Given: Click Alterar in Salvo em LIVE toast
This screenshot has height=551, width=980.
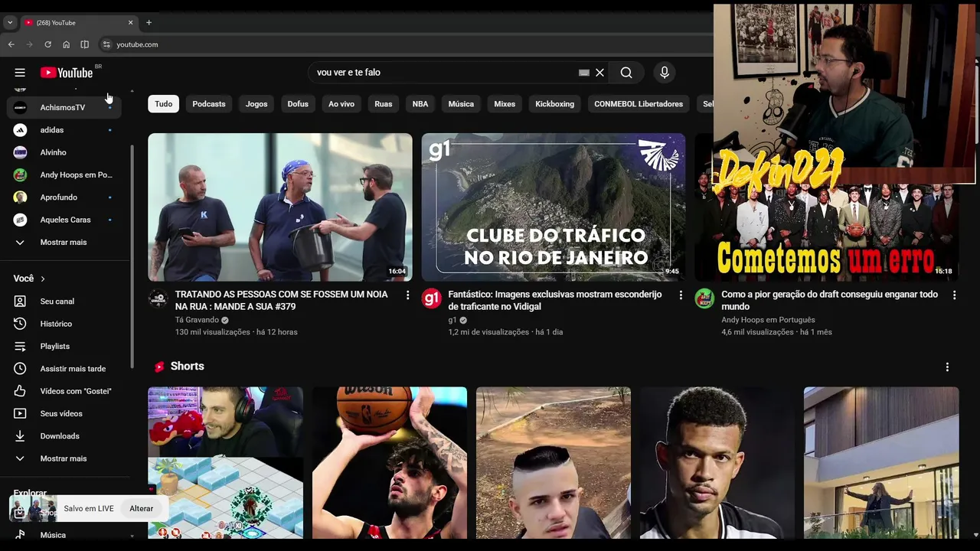Looking at the screenshot, I should tap(142, 509).
